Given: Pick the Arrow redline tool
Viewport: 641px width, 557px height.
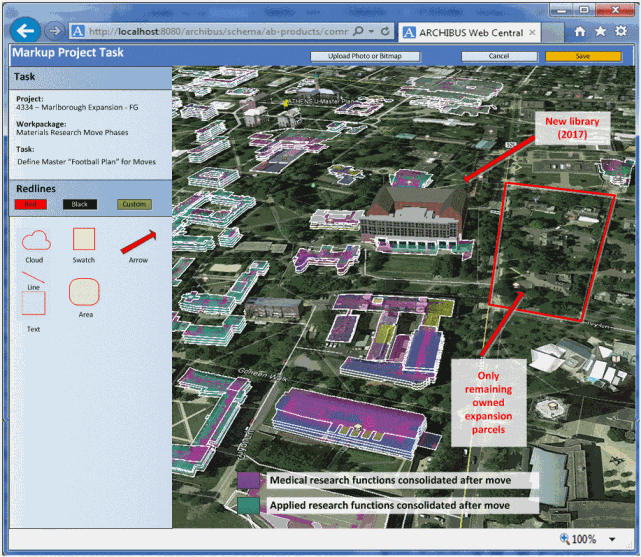Looking at the screenshot, I should [138, 241].
